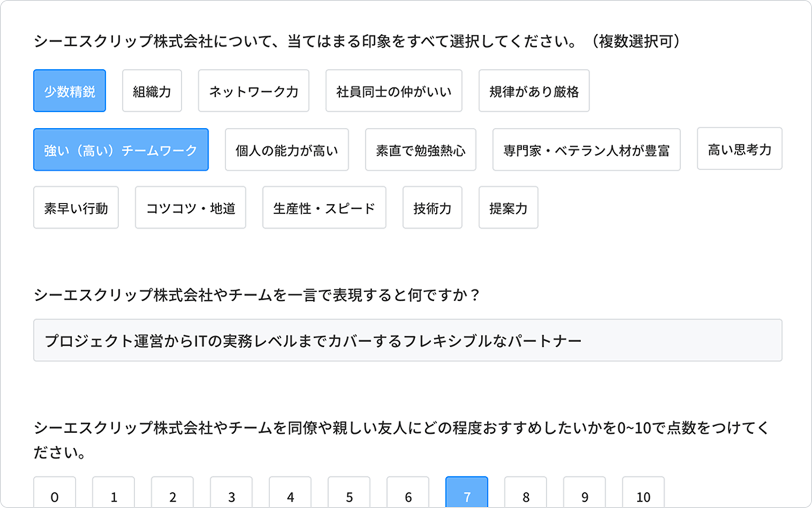Focus the one-phrase description text field
The image size is (812, 508).
(x=408, y=340)
